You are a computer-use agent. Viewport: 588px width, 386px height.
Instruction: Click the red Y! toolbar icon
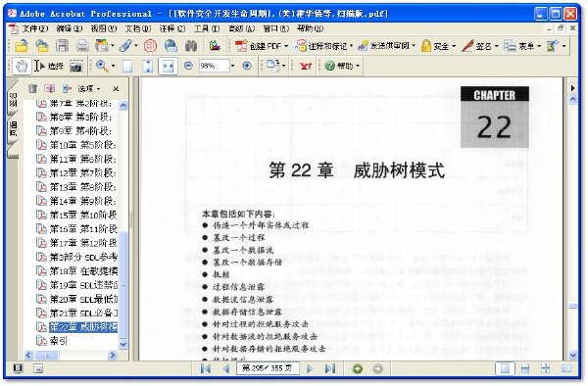(x=306, y=67)
